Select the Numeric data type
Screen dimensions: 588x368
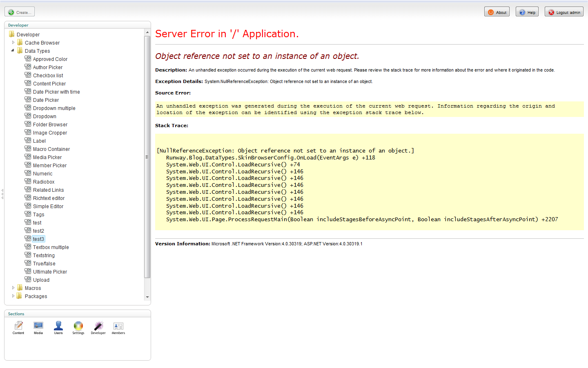[x=42, y=174]
